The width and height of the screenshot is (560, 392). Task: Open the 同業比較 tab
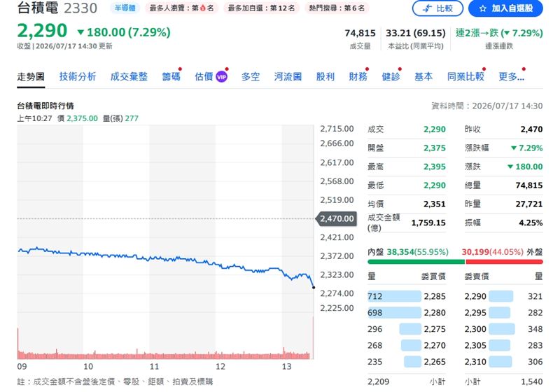click(x=465, y=76)
